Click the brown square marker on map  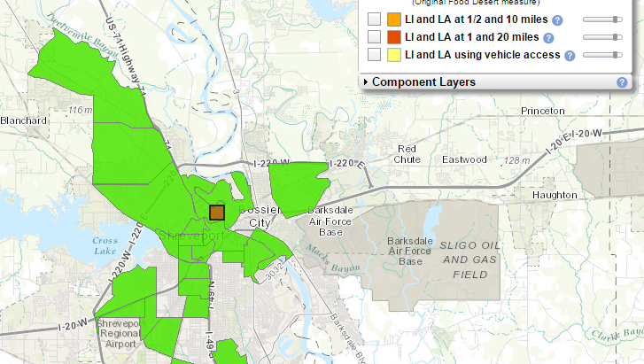217,212
